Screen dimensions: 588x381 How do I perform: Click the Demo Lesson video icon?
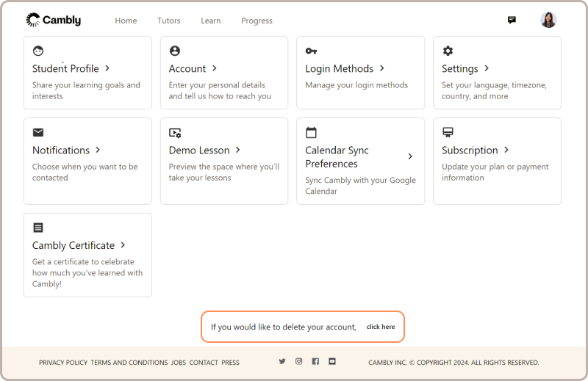coord(175,133)
